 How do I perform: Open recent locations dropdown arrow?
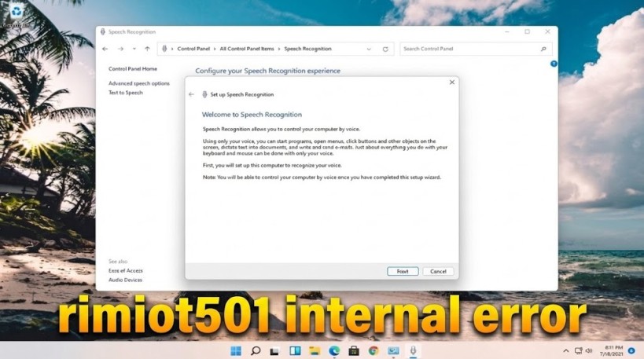point(134,49)
